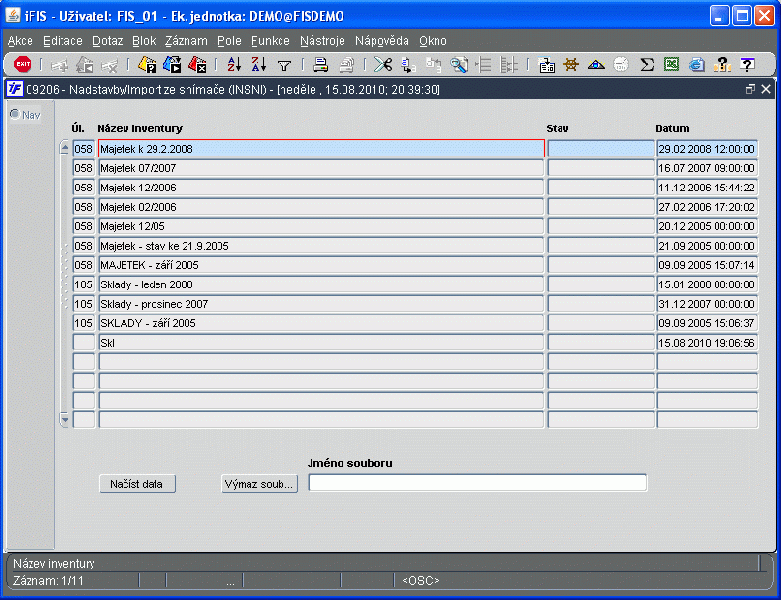Click the Stav cell of the Majetek k 29.2.2008 row
Viewport: 781px width, 600px height.
[601, 149]
